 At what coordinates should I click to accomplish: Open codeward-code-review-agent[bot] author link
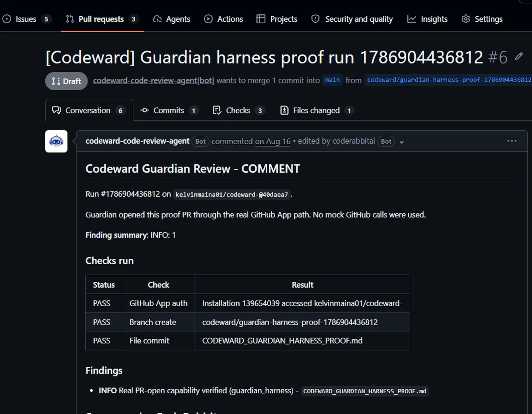click(154, 80)
